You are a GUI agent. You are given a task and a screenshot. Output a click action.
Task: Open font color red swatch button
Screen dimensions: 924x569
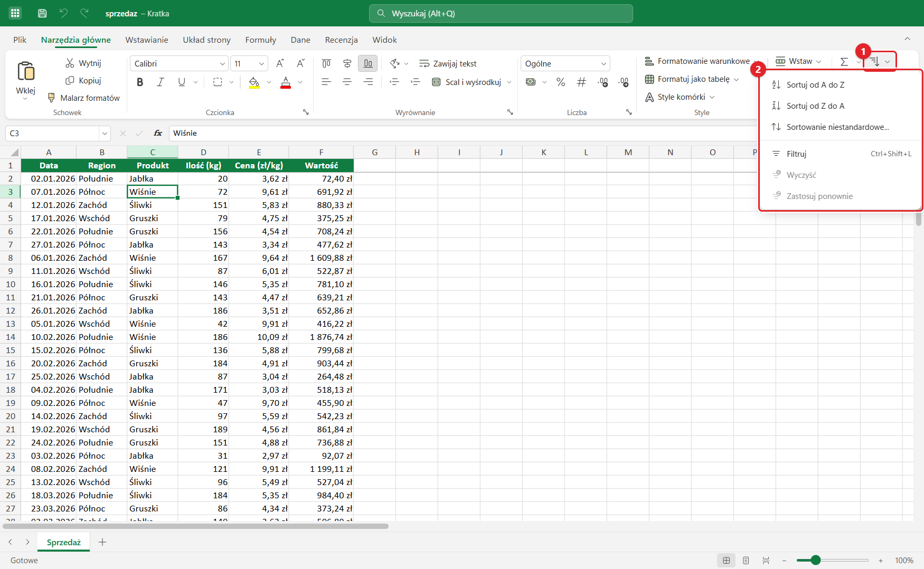(286, 82)
